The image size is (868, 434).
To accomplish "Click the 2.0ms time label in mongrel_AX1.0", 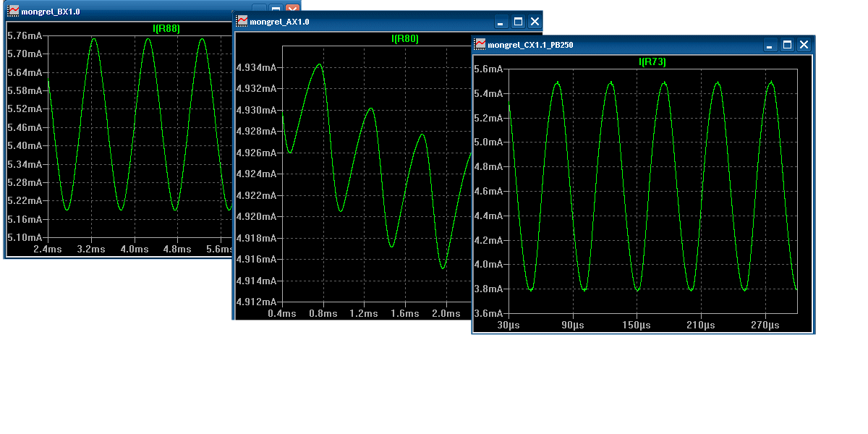I will click(446, 314).
